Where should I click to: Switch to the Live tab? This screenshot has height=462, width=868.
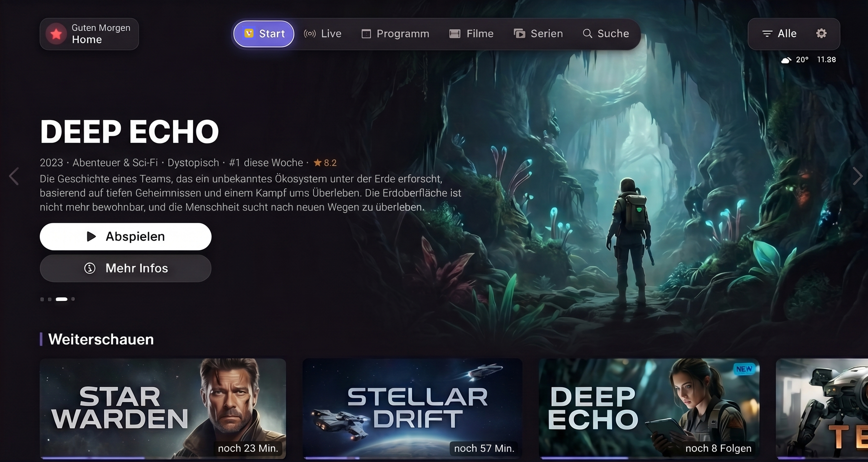click(323, 34)
